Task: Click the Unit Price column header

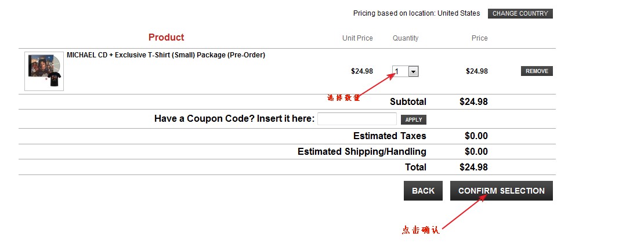Action: click(358, 38)
